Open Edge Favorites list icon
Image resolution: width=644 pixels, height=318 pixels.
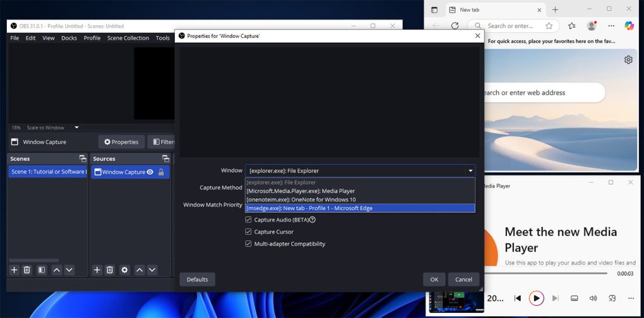pos(572,26)
